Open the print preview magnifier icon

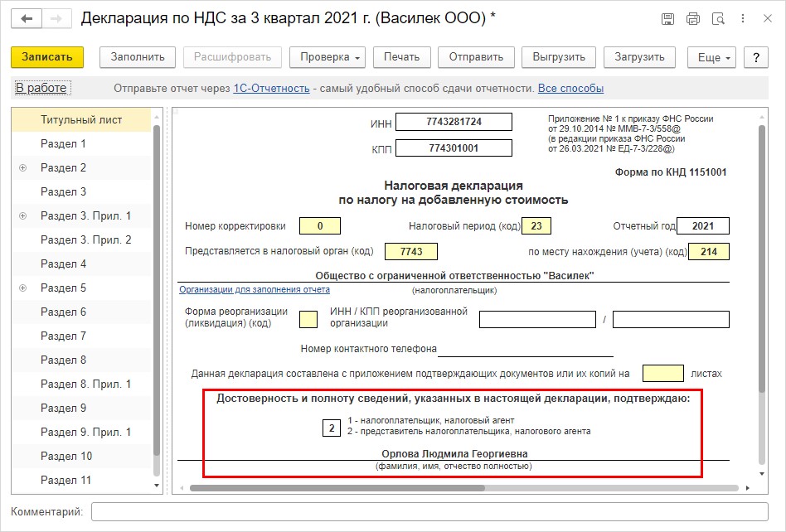coord(718,19)
